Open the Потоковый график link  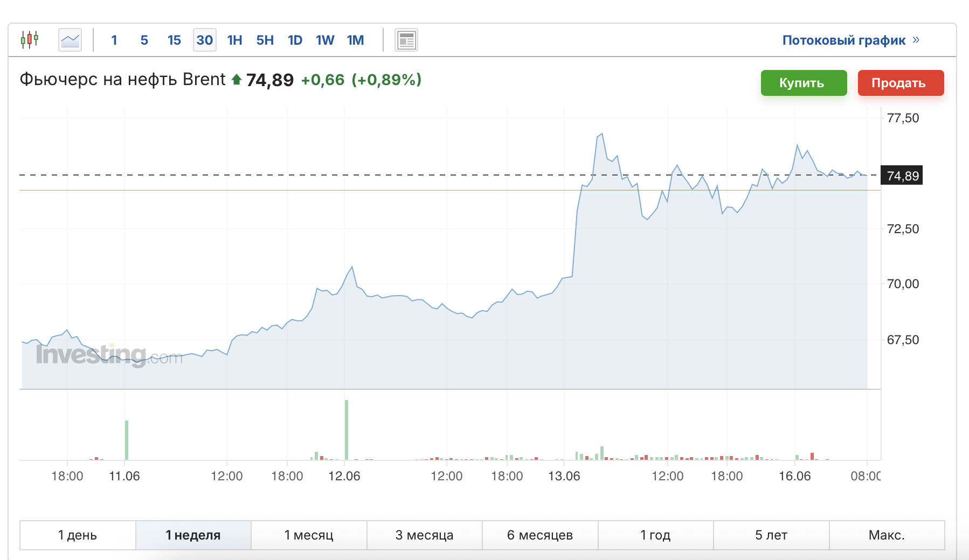[844, 40]
